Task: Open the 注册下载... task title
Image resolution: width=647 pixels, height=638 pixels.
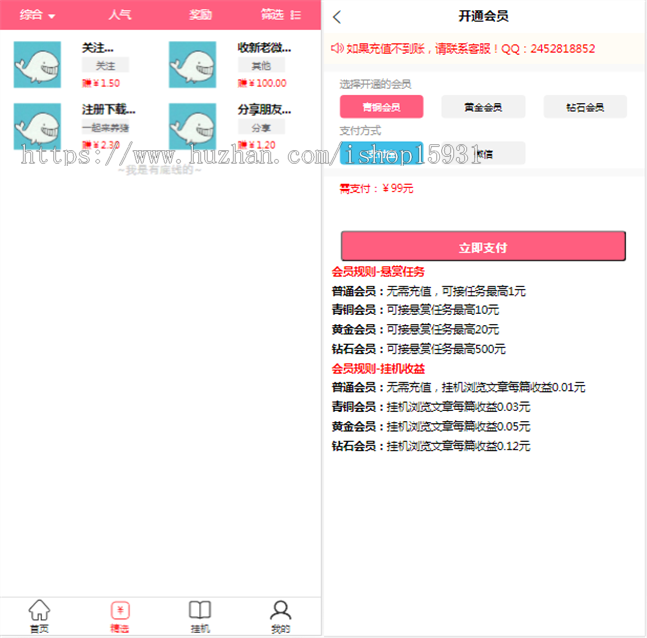Action: (109, 109)
